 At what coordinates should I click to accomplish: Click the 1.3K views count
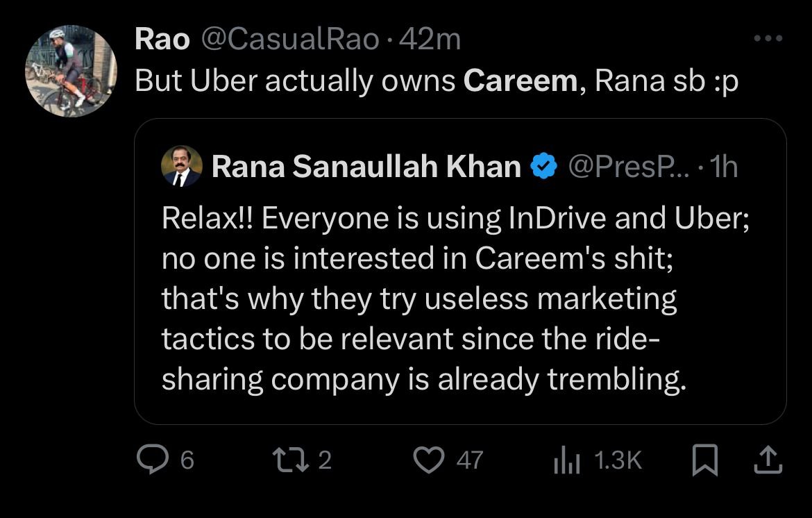coord(619,460)
